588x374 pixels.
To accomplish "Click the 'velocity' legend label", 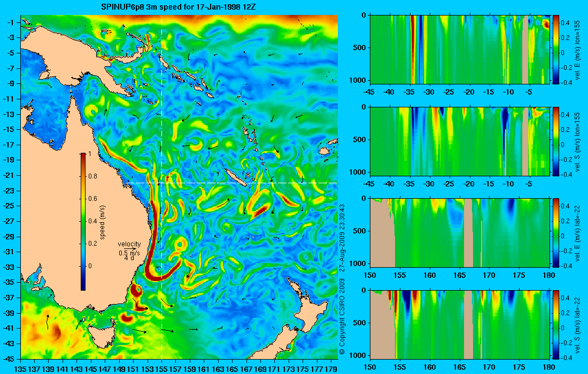I will click(129, 244).
